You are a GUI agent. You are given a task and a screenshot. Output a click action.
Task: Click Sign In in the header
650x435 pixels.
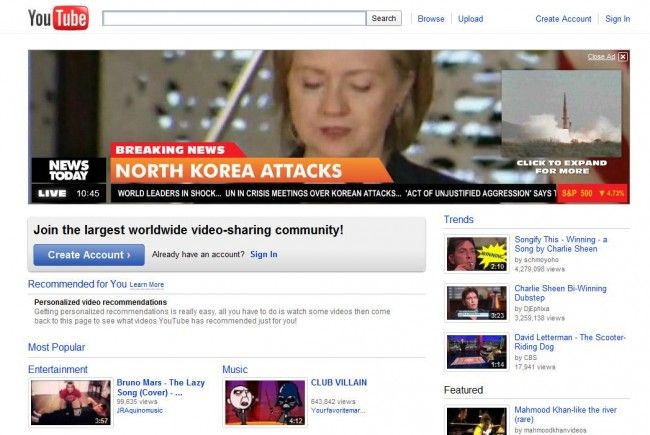tap(617, 19)
